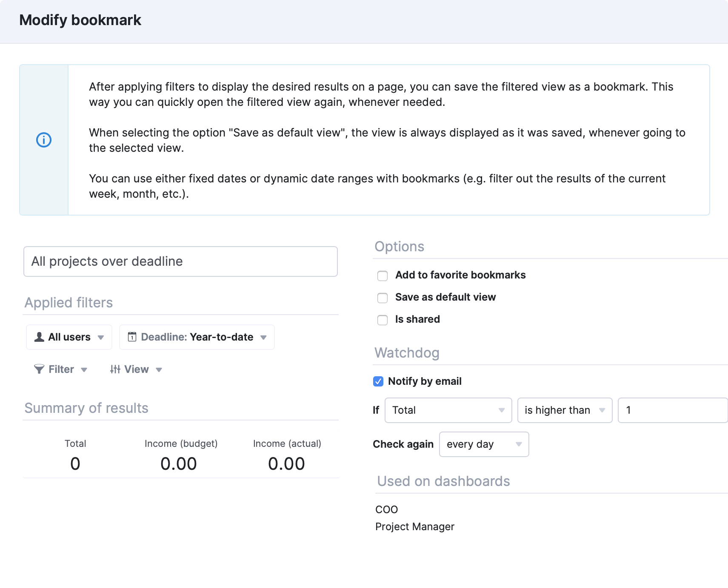The width and height of the screenshot is (728, 588).
Task: Click the Total summary value 0
Action: click(x=75, y=464)
